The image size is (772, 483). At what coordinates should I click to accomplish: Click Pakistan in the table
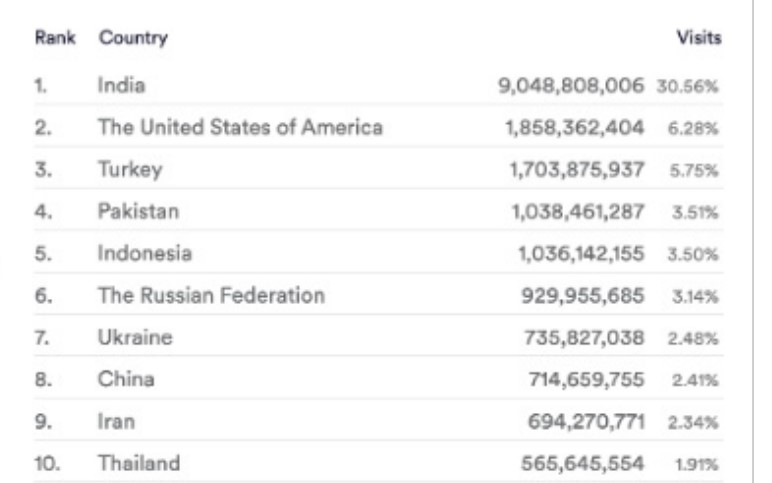coord(138,211)
